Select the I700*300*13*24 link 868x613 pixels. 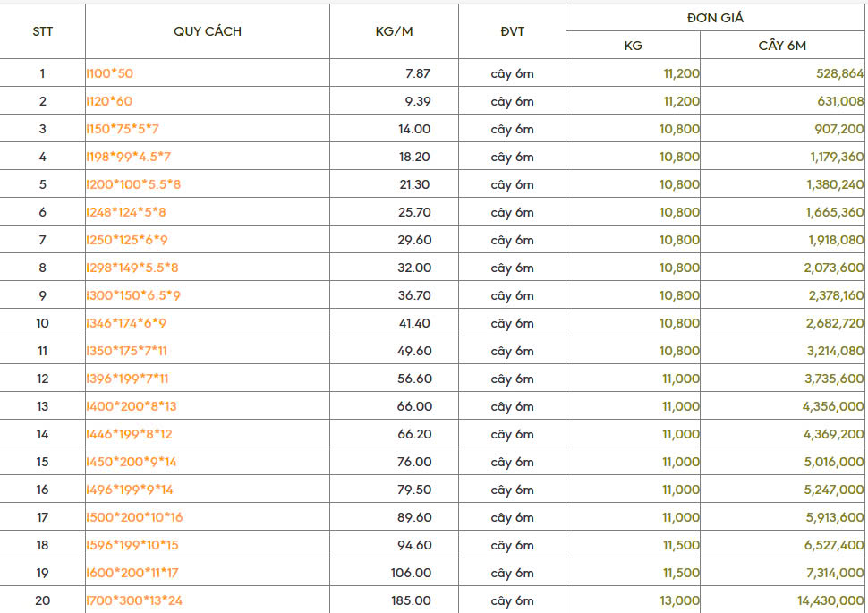[x=134, y=600]
